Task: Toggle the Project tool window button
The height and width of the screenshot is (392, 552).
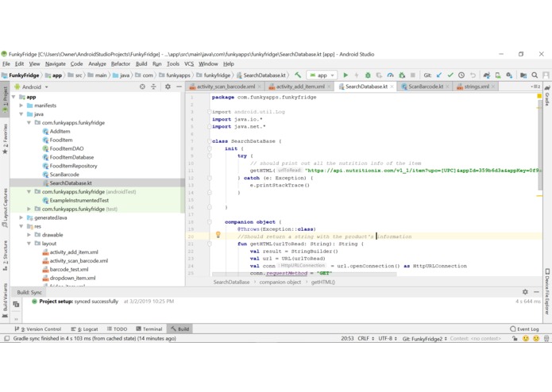Action: pos(5,100)
